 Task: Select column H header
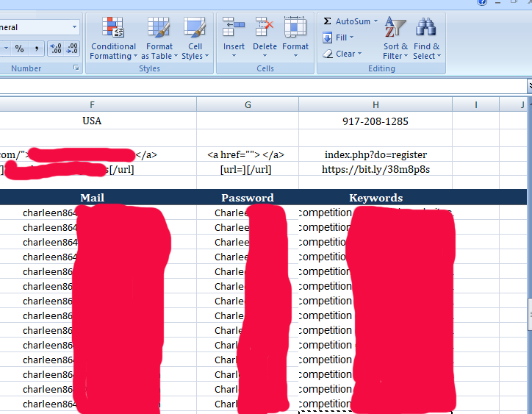pyautogui.click(x=375, y=104)
